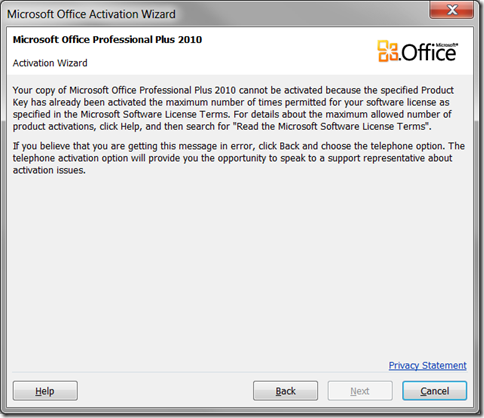Viewport: 484px width, 418px height.
Task: Click the Office logo in the header
Action: pyautogui.click(x=417, y=51)
